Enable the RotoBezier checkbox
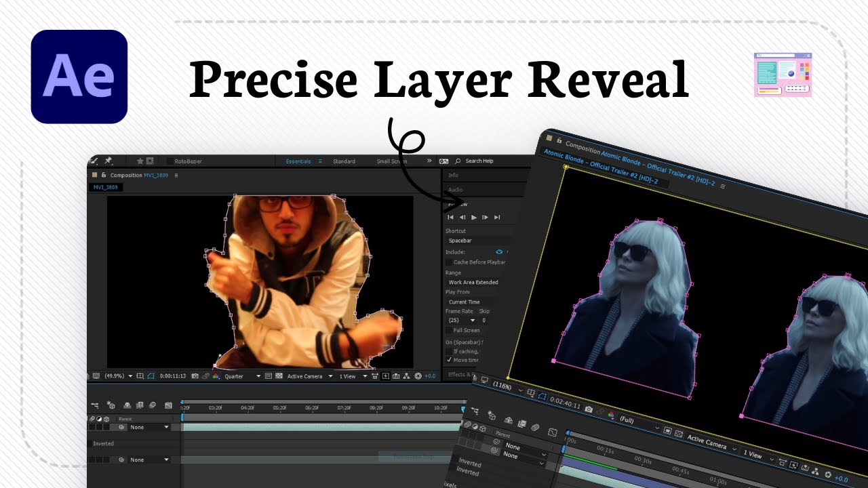 170,161
